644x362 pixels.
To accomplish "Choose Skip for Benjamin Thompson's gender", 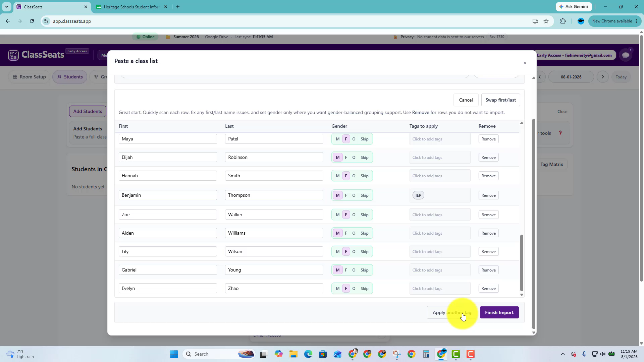I will (x=365, y=195).
